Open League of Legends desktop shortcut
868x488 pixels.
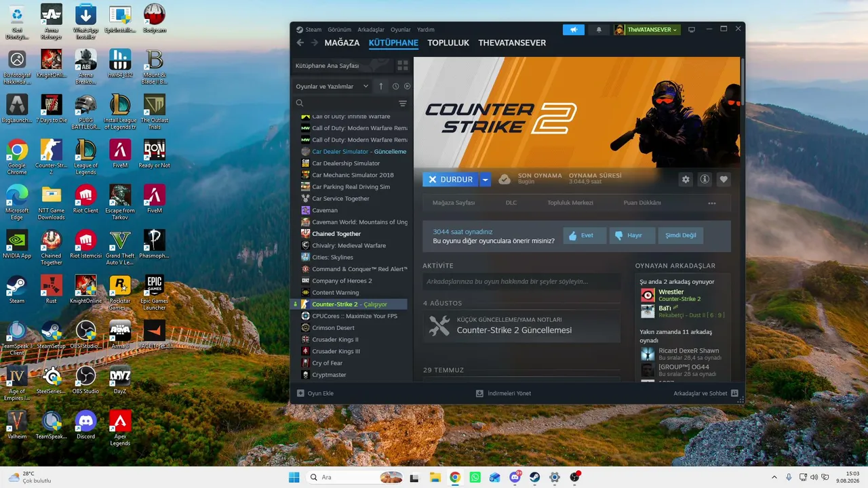[x=85, y=157]
